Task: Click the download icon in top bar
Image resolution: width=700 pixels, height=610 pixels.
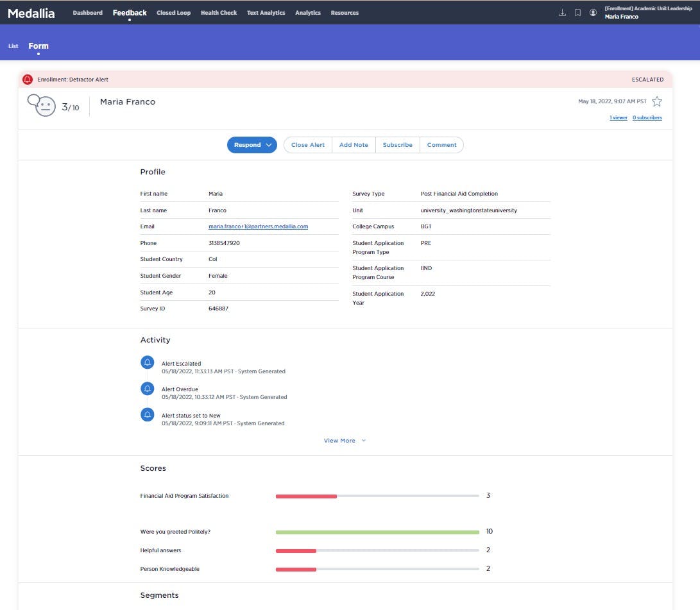Action: (562, 12)
